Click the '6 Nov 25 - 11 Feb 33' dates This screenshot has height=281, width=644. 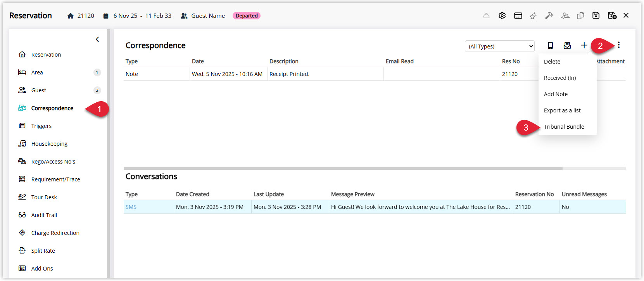coord(142,16)
